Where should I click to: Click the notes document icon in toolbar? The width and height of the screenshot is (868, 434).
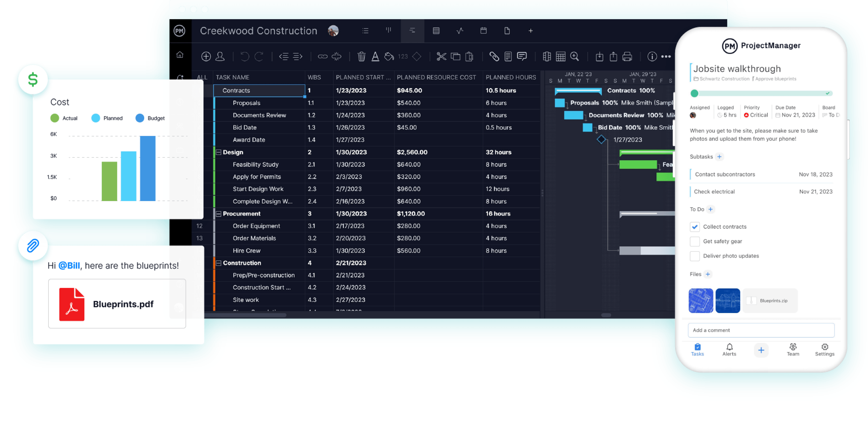508,56
